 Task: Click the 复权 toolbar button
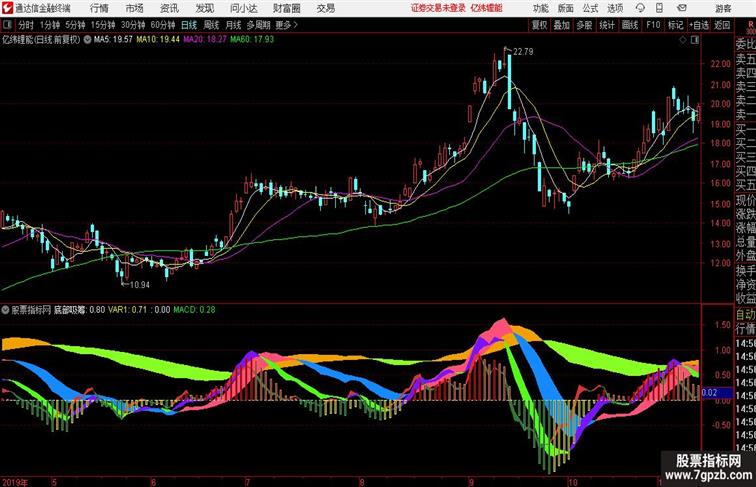tap(540, 25)
